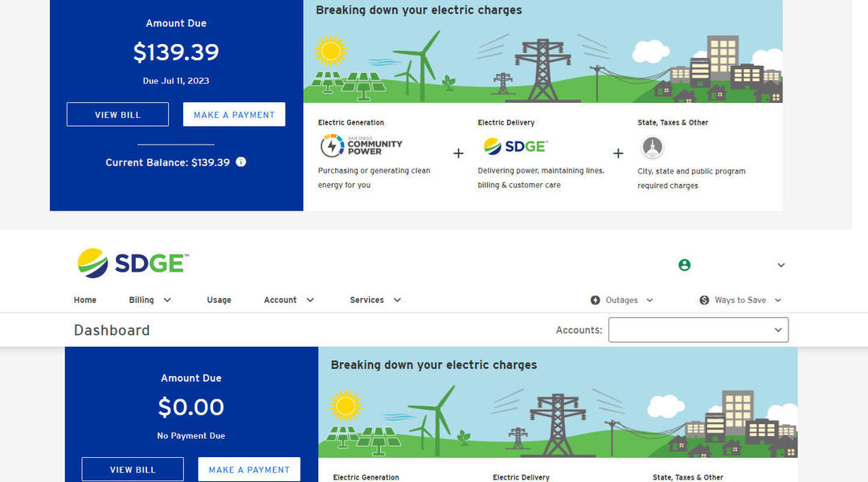Click the capitol building icon under State, Taxes & Other
Image resolution: width=868 pixels, height=482 pixels.
click(x=652, y=147)
